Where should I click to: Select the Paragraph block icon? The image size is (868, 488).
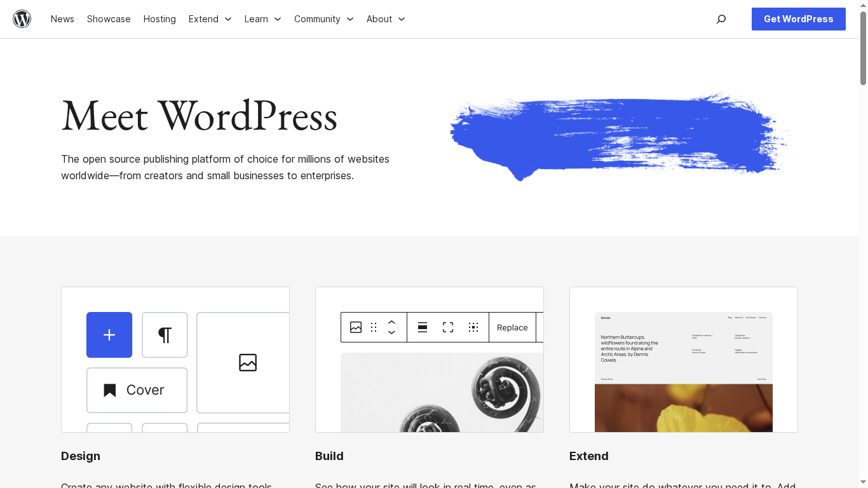[165, 335]
